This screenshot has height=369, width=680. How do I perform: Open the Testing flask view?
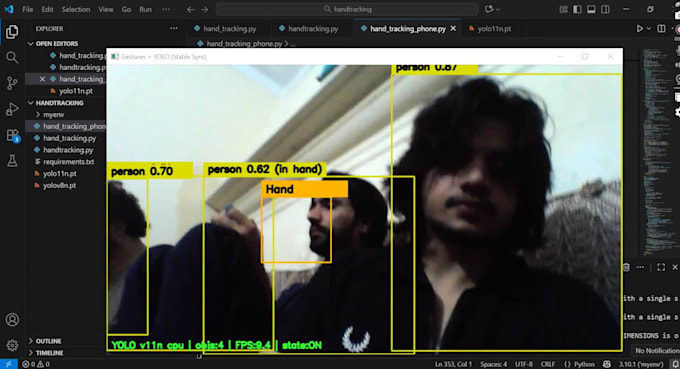tap(12, 161)
